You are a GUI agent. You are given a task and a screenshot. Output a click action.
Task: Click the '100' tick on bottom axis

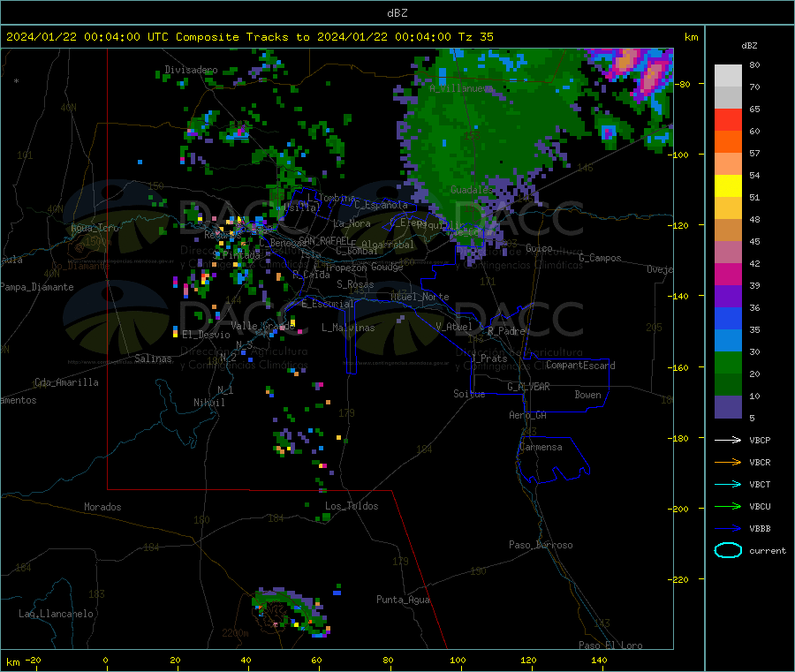point(458,660)
